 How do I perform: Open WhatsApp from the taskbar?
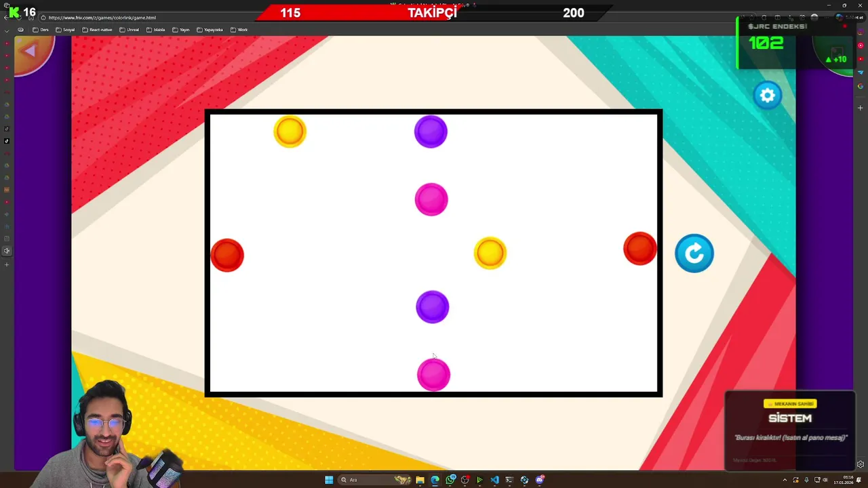(x=450, y=480)
